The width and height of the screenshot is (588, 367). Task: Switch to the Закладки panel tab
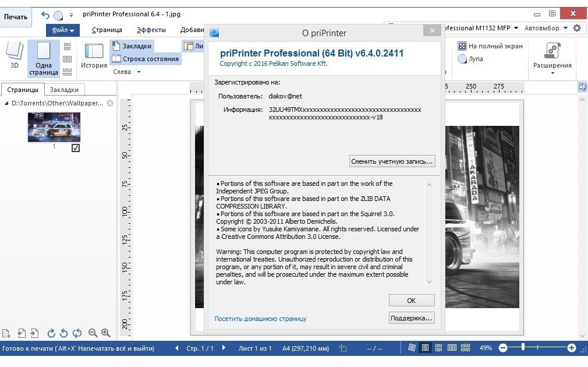click(64, 90)
